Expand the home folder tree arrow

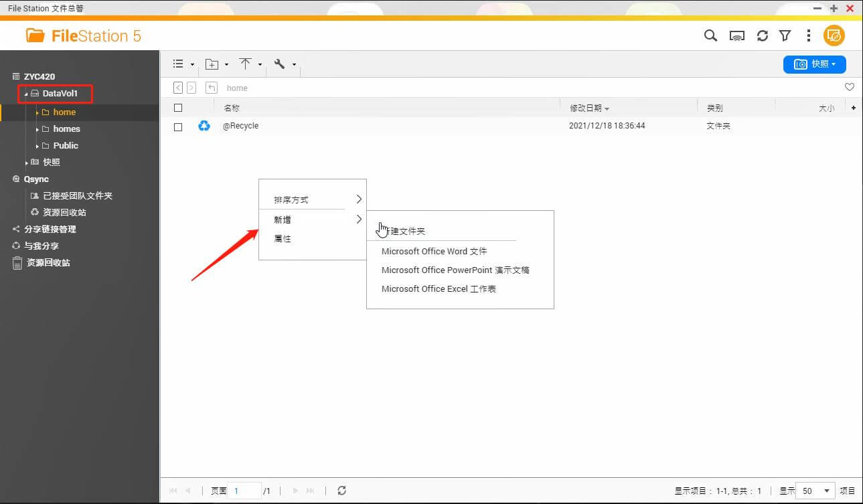click(37, 112)
